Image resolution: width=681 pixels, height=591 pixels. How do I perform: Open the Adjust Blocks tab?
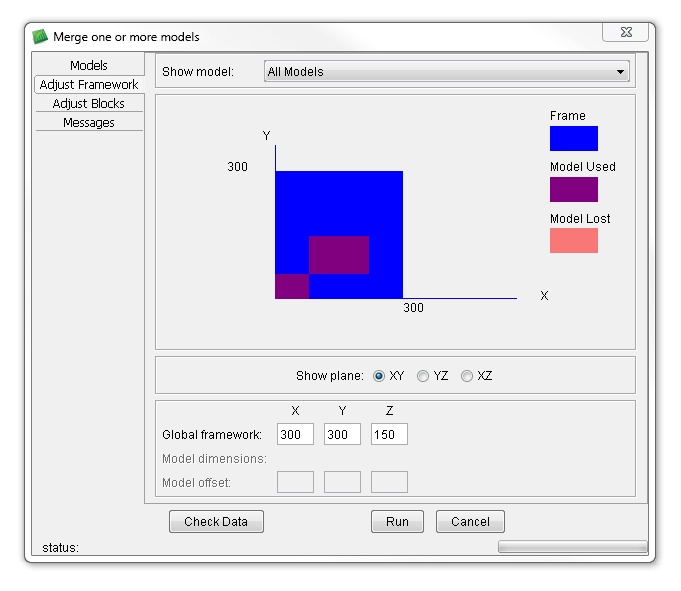click(89, 103)
